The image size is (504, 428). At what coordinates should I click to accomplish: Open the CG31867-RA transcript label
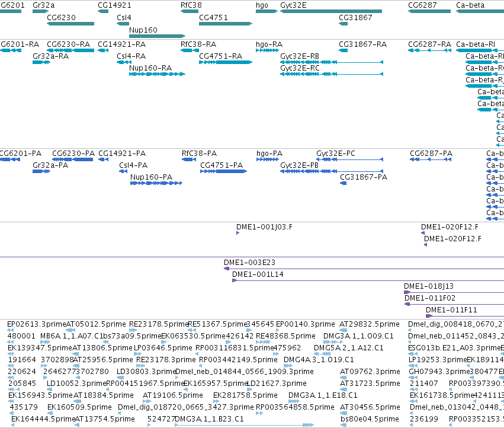(363, 44)
